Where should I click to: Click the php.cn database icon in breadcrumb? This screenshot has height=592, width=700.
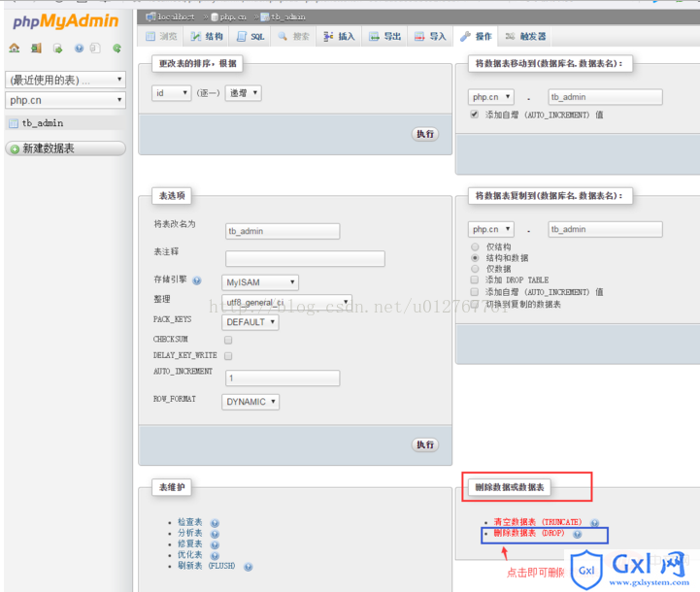point(215,16)
